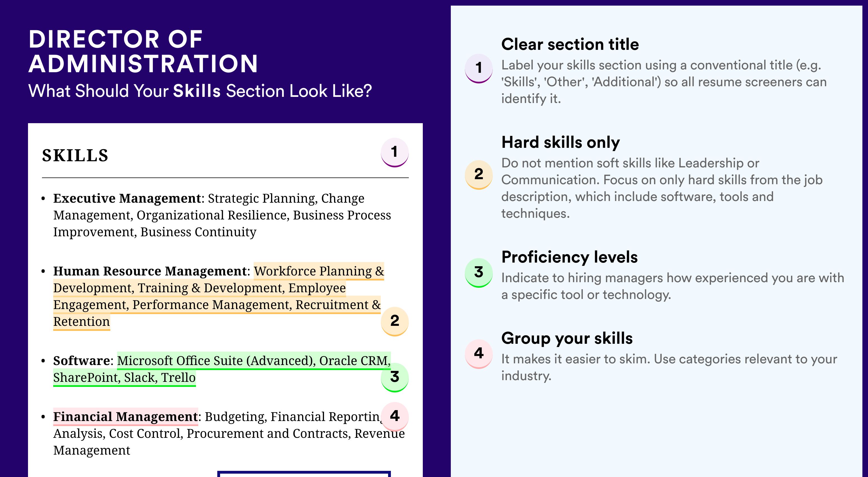Viewport: 868px width, 477px height.
Task: Click the Group your skills heading
Action: tap(567, 338)
